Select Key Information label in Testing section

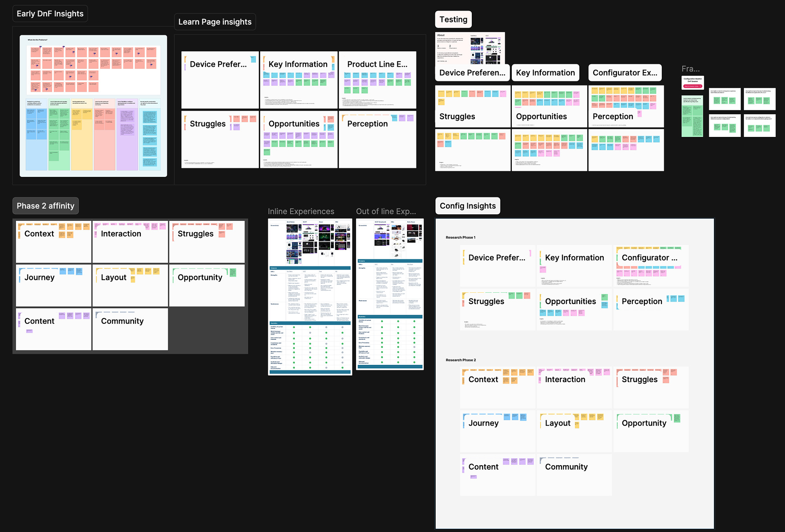(x=546, y=73)
